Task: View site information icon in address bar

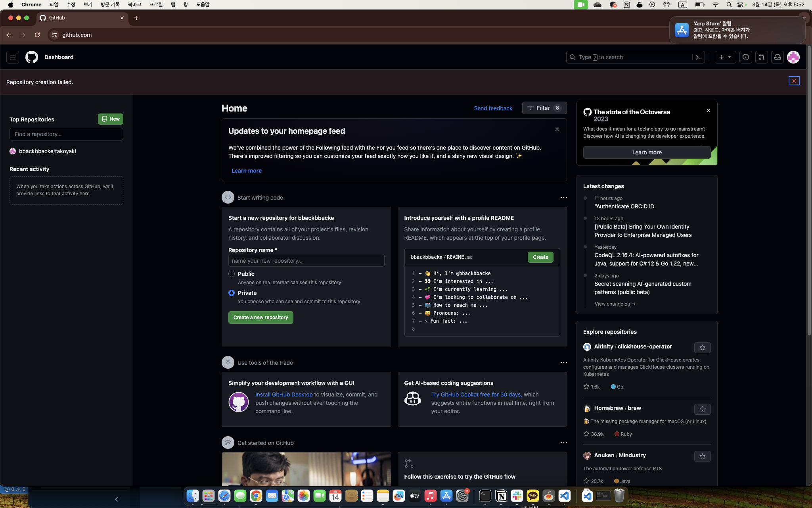Action: coord(54,35)
